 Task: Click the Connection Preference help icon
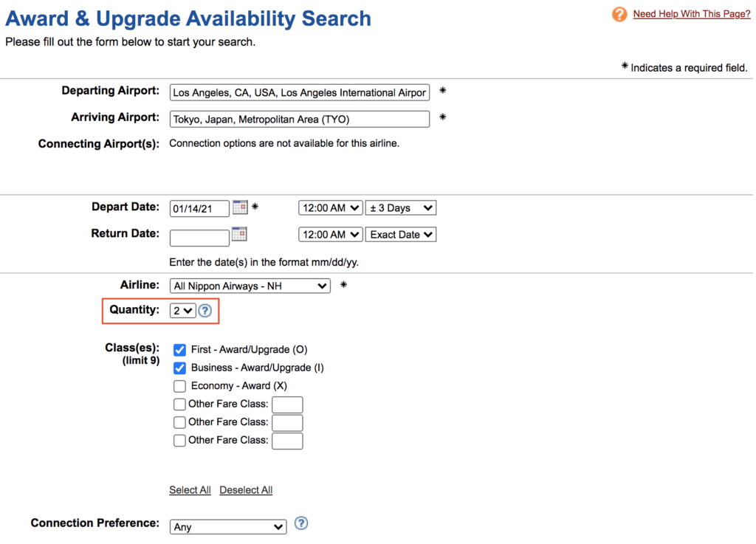[x=301, y=523]
